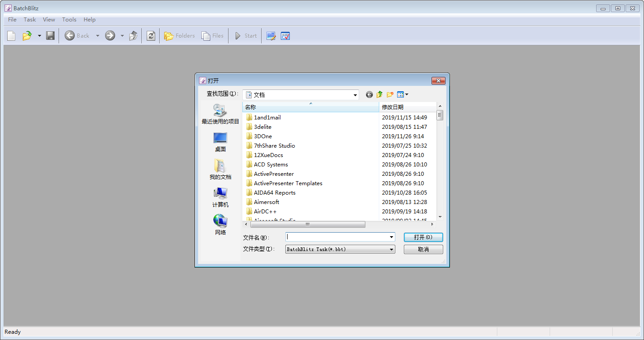Expand the 文件类型 BatchBlitz Task combo box
The width and height of the screenshot is (644, 340).
click(x=340, y=249)
